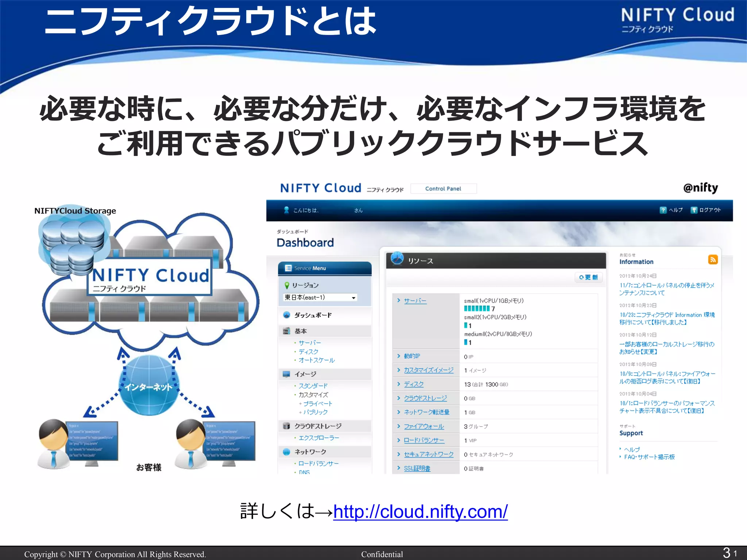Open ロードバランサー in sidebar network section

[318, 464]
